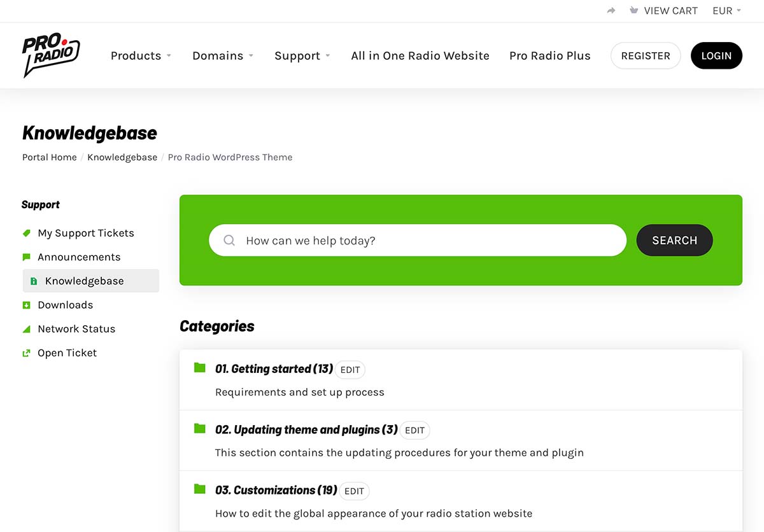Screen dimensions: 764x532
Task: Click the Open Ticket external link icon
Action: pos(27,353)
